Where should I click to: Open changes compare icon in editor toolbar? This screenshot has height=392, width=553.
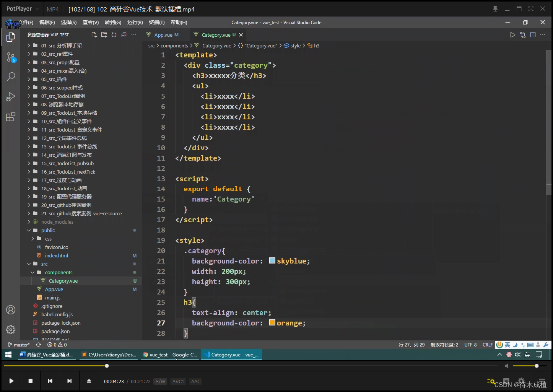point(523,35)
